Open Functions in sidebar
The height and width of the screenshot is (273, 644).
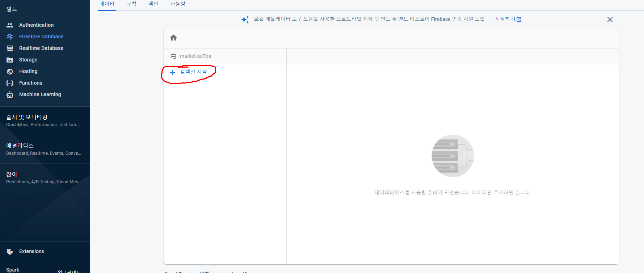(x=31, y=83)
